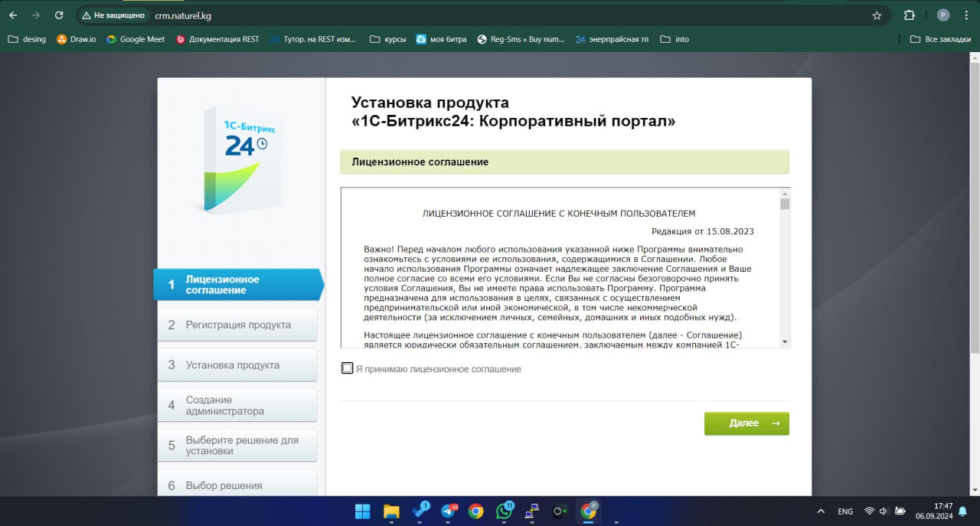Click the 'Не защищено' security indicator
This screenshot has width=980, height=526.
113,15
